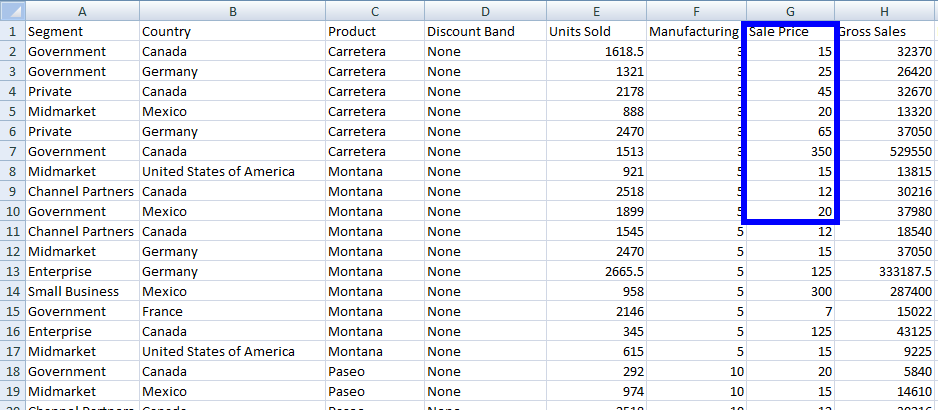Click the France country cell
The width and height of the screenshot is (938, 410).
233,311
